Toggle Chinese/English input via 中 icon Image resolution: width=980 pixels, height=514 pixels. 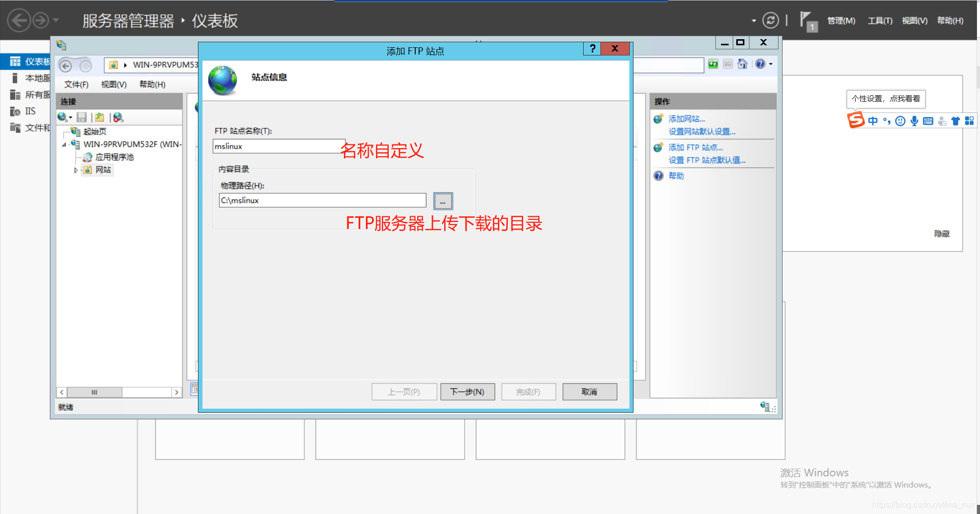pyautogui.click(x=873, y=121)
